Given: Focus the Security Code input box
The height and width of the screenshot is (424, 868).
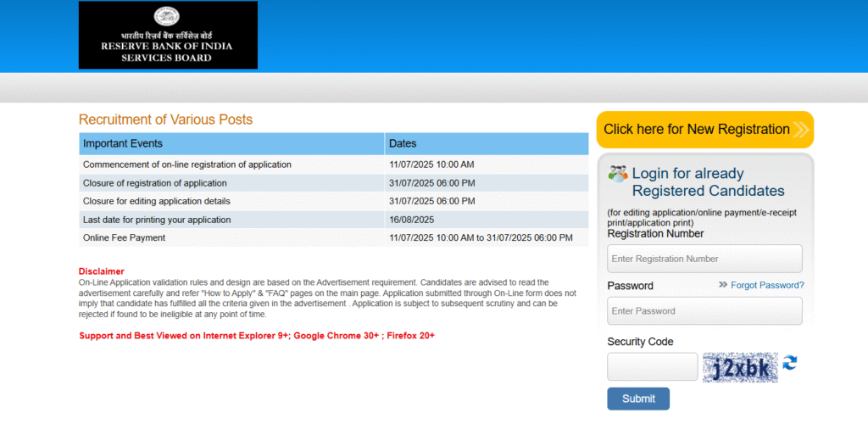Looking at the screenshot, I should click(653, 366).
